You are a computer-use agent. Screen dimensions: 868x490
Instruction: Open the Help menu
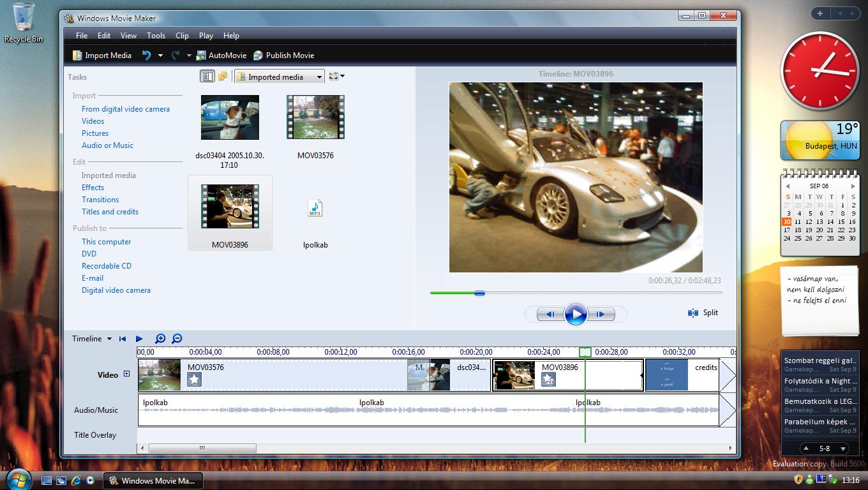[x=231, y=36]
